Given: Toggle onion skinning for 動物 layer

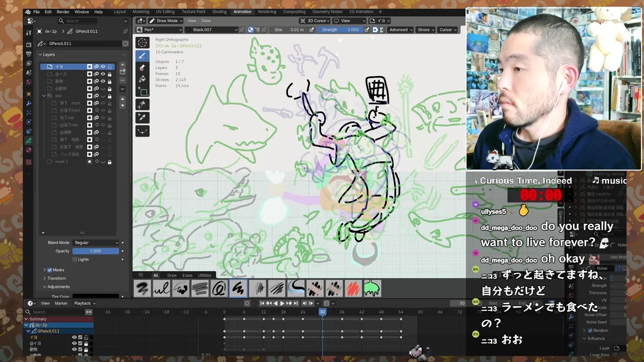Looking at the screenshot, I should (x=96, y=81).
